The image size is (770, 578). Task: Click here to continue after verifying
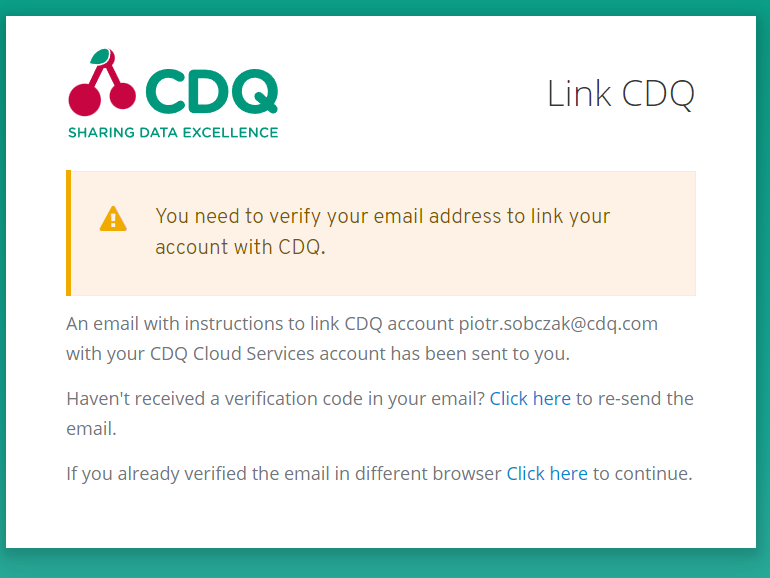coord(547,473)
